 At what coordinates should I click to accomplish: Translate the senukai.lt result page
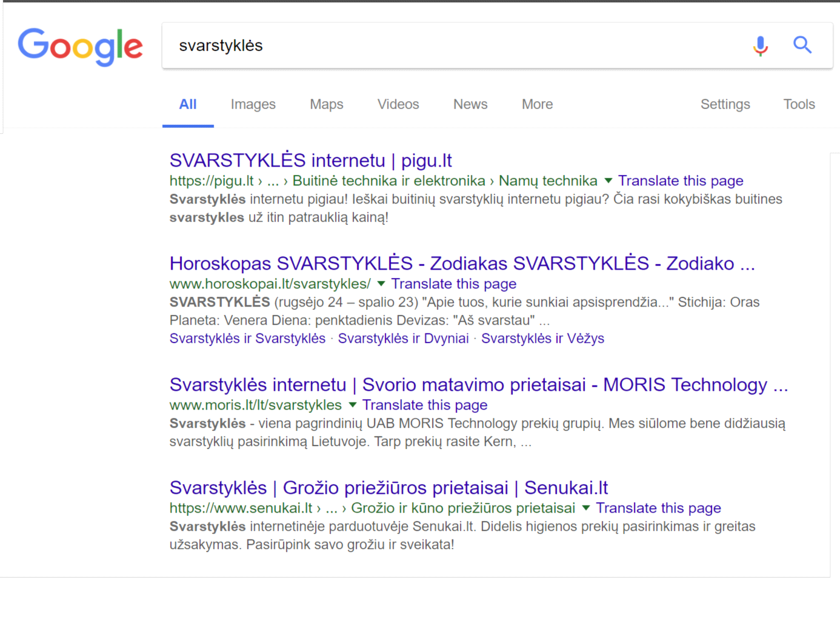pyautogui.click(x=658, y=508)
